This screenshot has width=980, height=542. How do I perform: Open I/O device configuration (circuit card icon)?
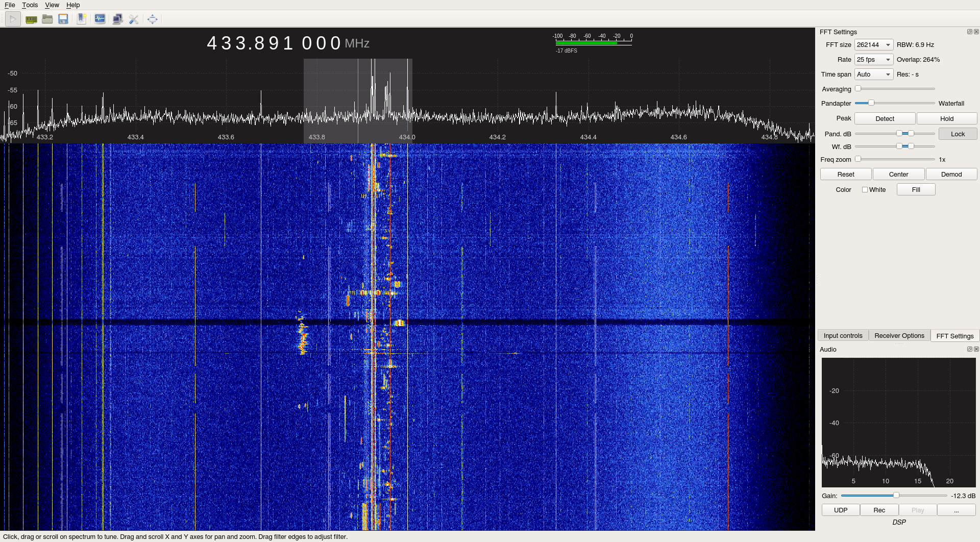[x=31, y=19]
